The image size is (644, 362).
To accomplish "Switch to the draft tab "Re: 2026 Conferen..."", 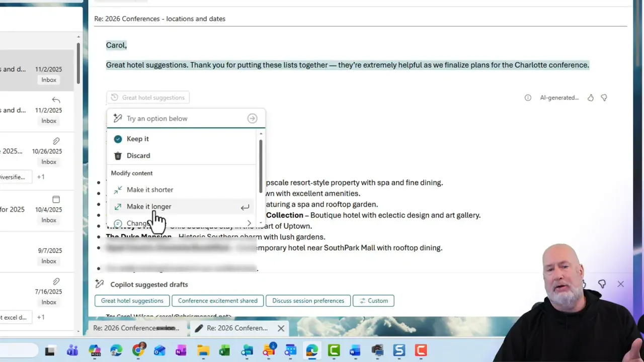I will 236,328.
